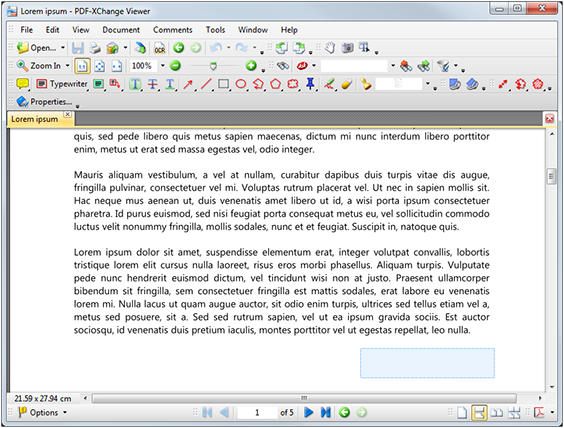The image size is (564, 428).
Task: Select the Select Text tool
Action: tap(364, 47)
